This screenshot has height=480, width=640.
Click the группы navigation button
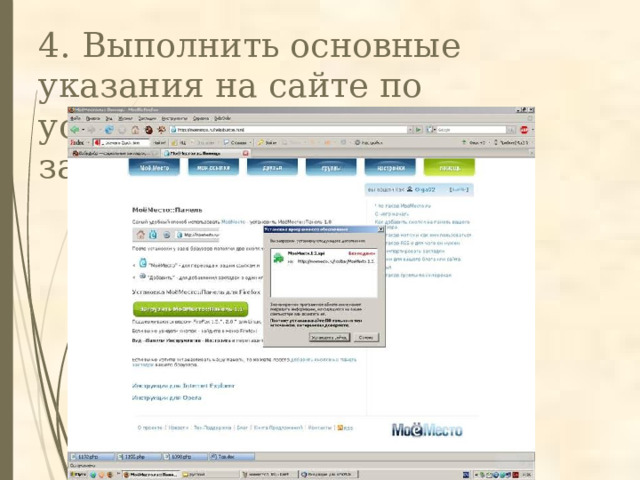pyautogui.click(x=331, y=167)
